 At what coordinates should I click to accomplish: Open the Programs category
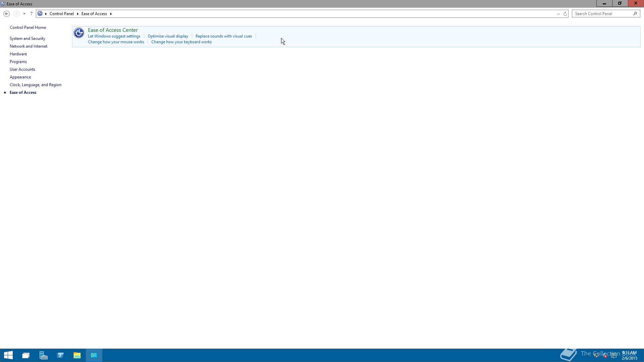click(x=18, y=62)
